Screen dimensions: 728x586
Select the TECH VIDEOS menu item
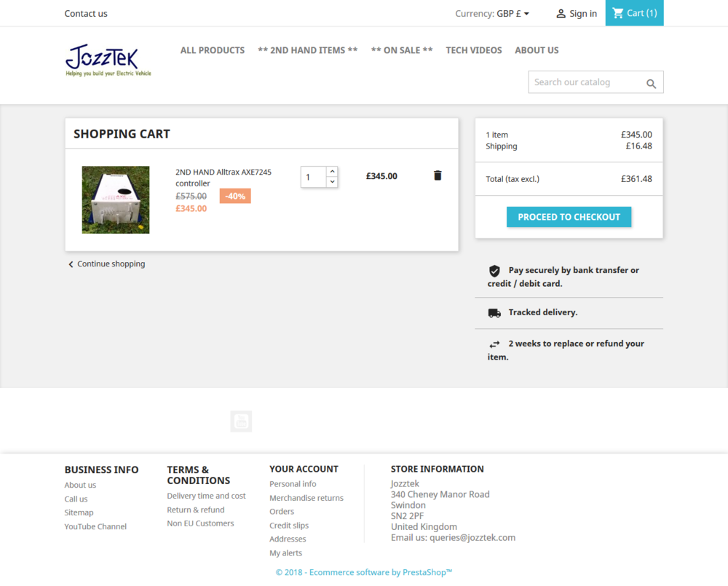(474, 50)
